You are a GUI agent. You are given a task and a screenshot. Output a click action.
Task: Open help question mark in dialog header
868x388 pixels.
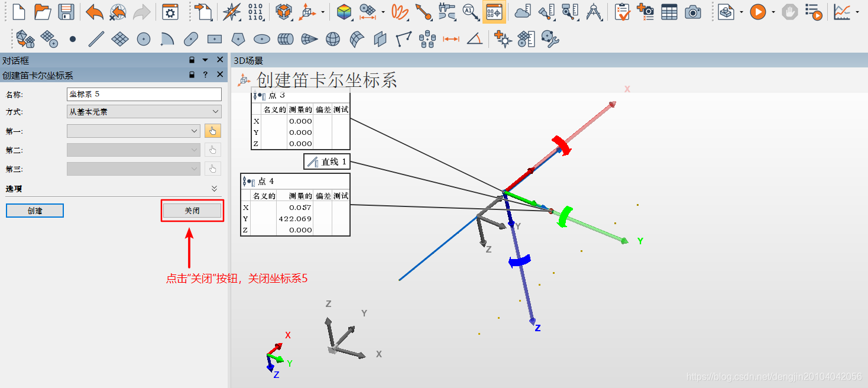click(206, 75)
